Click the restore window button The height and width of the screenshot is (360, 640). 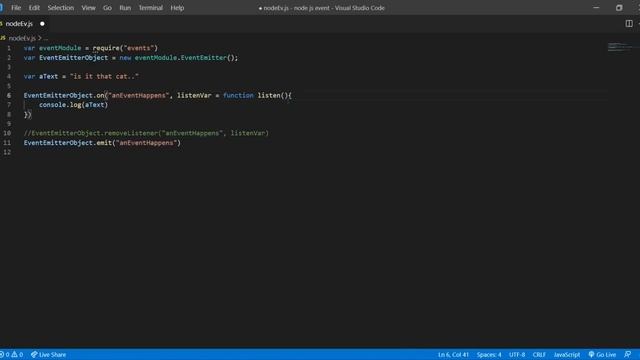coord(619,8)
